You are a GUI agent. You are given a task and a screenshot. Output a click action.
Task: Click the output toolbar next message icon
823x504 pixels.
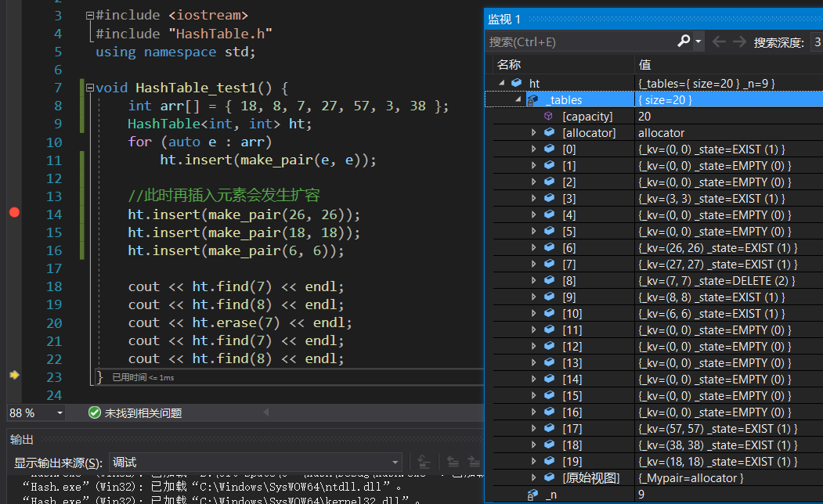[x=474, y=462]
